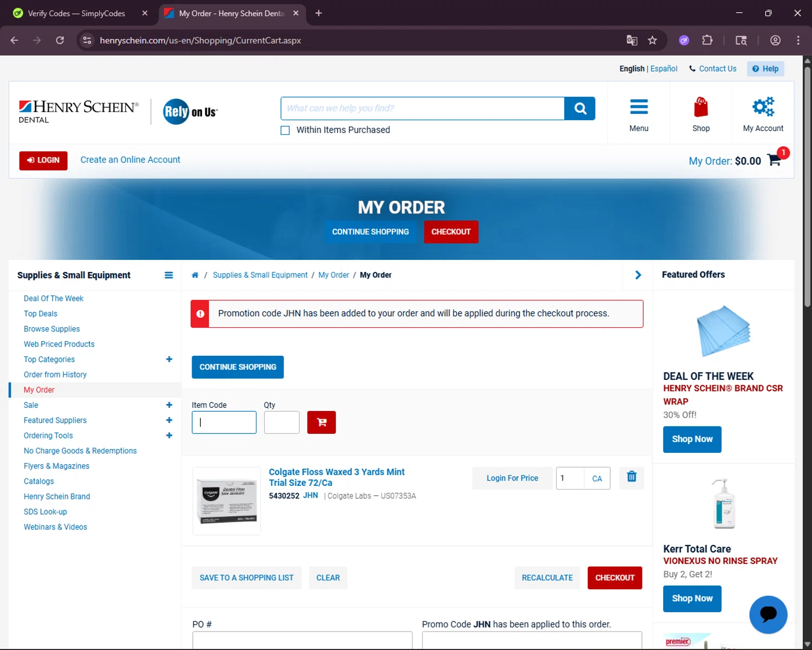
Task: Open SDS Look-up sidebar item
Action: pyautogui.click(x=45, y=511)
